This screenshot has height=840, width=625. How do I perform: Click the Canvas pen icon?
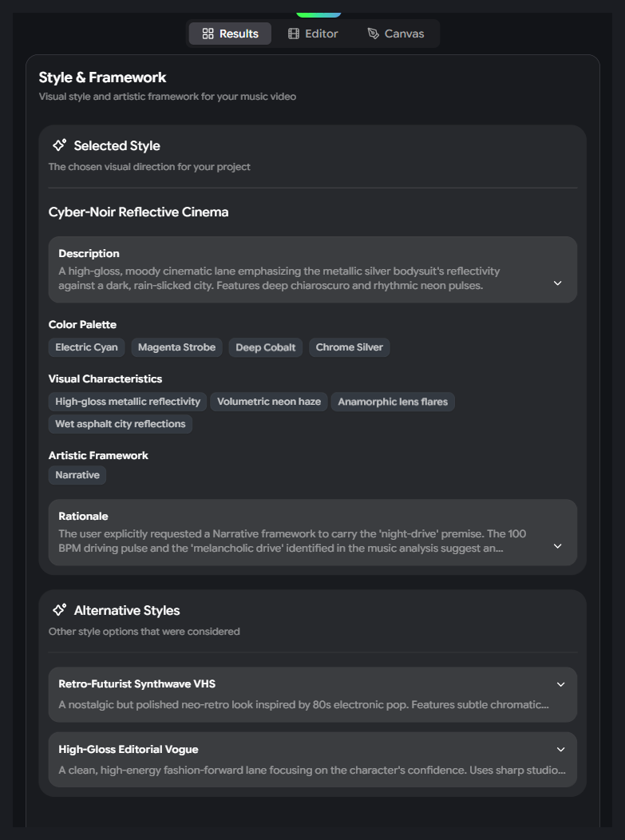(x=373, y=34)
